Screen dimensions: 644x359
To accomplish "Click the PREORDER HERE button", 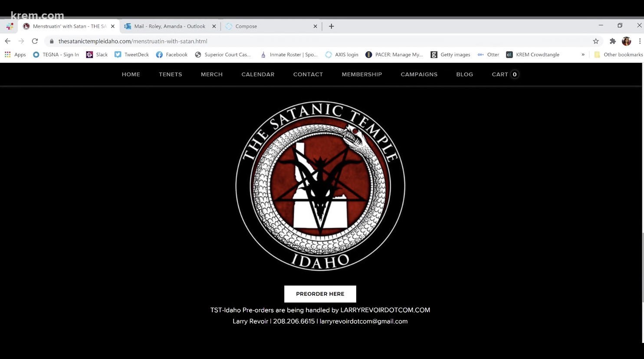I will click(320, 294).
